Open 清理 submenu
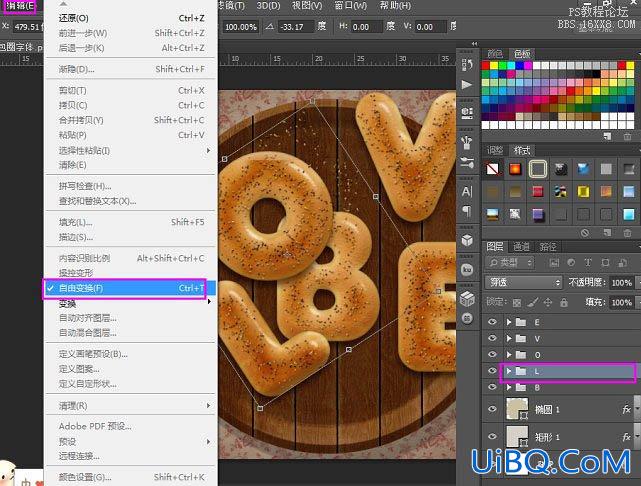Screen dimensions: 641x486 pyautogui.click(x=130, y=405)
